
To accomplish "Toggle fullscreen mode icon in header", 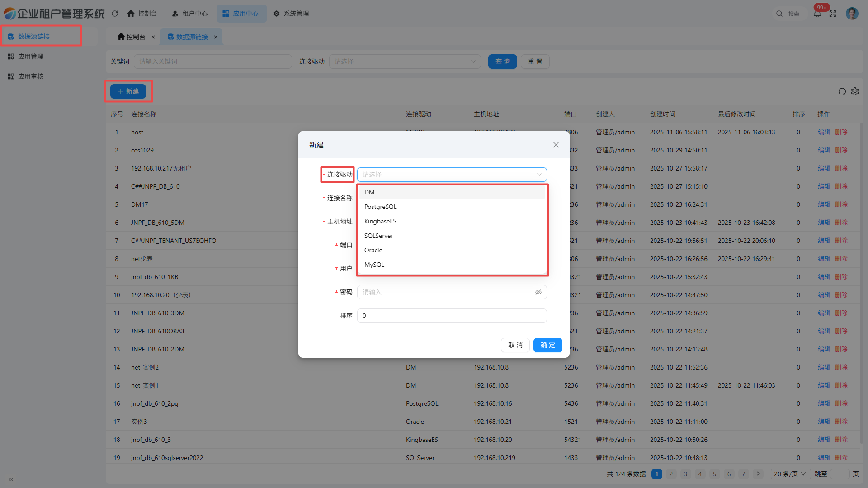I will 833,14.
